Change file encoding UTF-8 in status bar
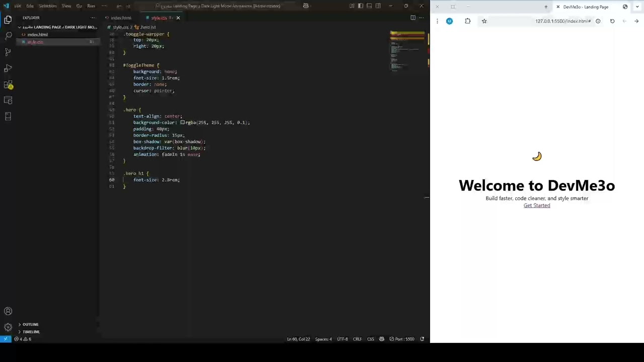The width and height of the screenshot is (644, 362). tap(342, 339)
